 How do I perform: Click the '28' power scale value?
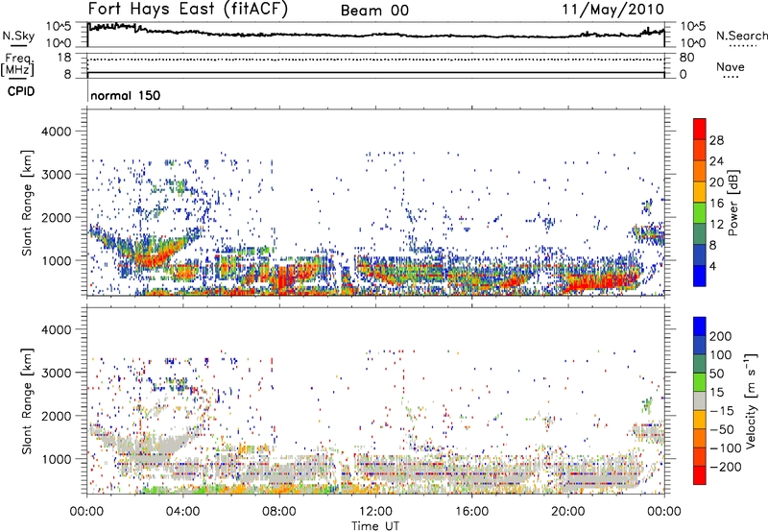click(716, 140)
